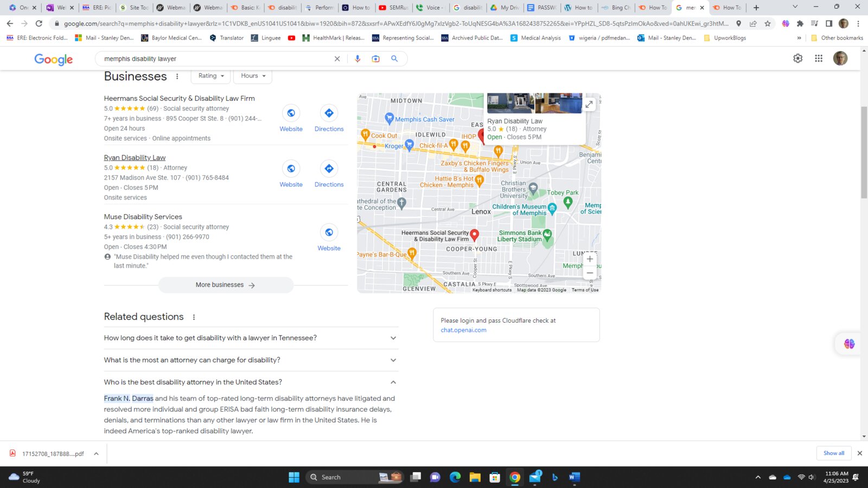This screenshot has width=868, height=488.
Task: Start voice search with microphone icon
Action: tap(357, 59)
